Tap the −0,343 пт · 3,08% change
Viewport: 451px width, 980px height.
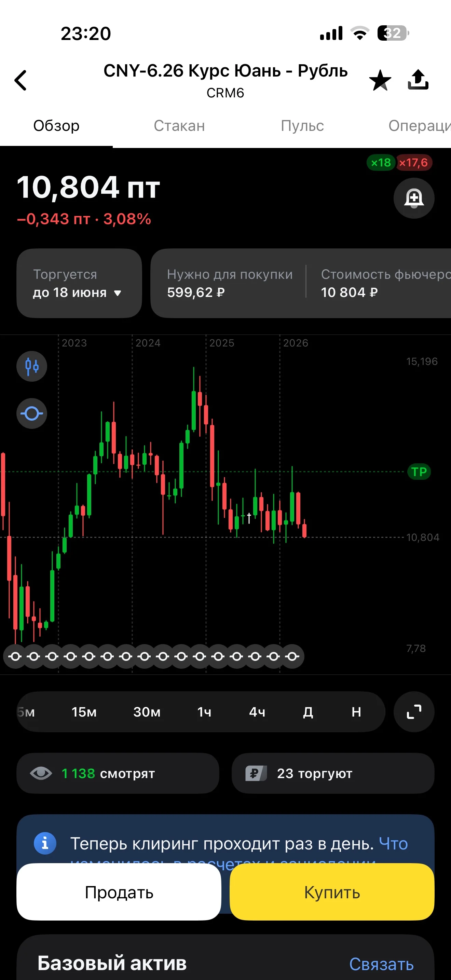84,219
